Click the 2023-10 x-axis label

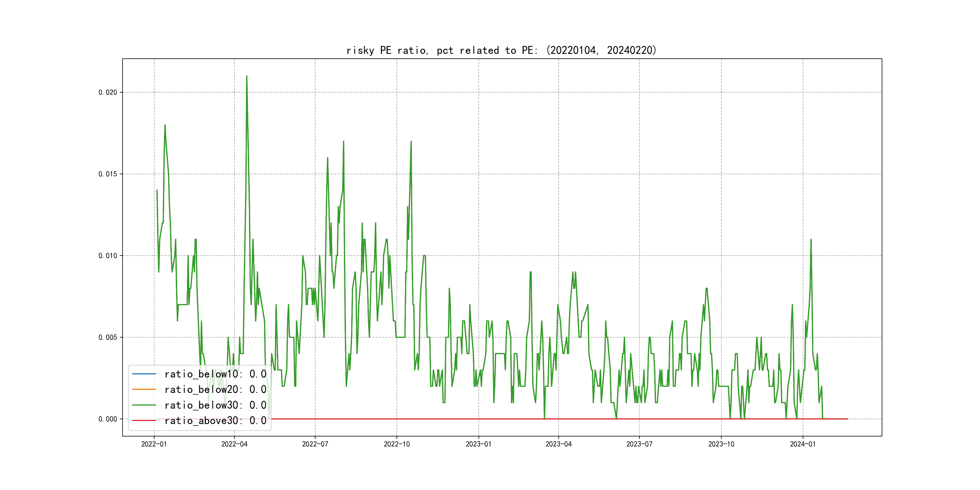pos(721,444)
